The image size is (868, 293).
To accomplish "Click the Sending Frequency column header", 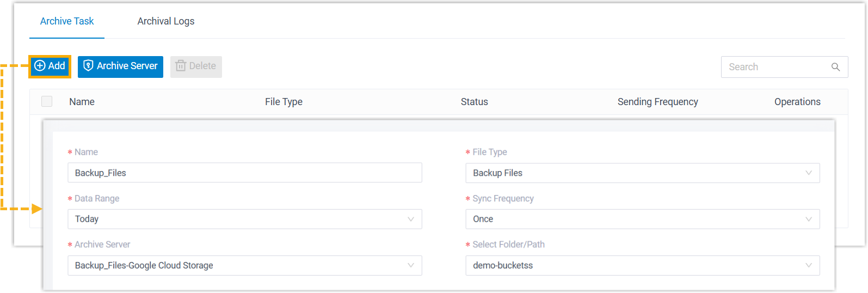I will point(657,102).
